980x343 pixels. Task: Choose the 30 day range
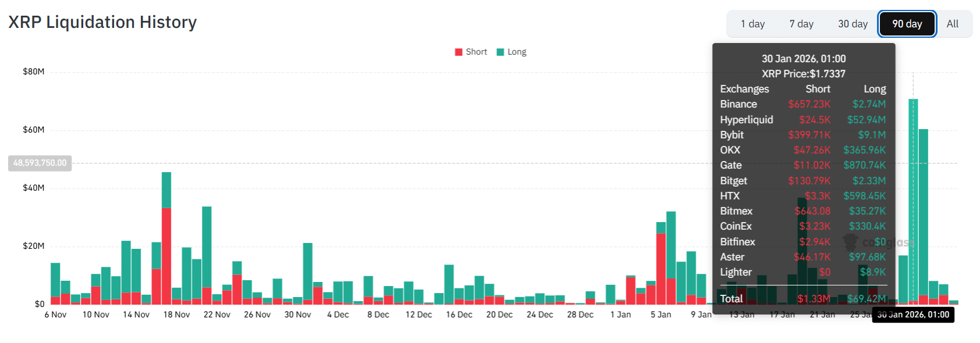(853, 24)
